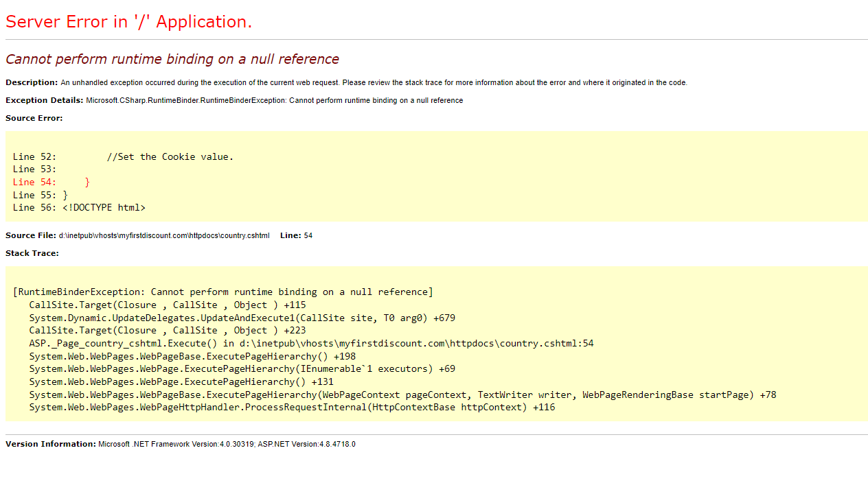Click source line 55 closing brace

pos(40,195)
